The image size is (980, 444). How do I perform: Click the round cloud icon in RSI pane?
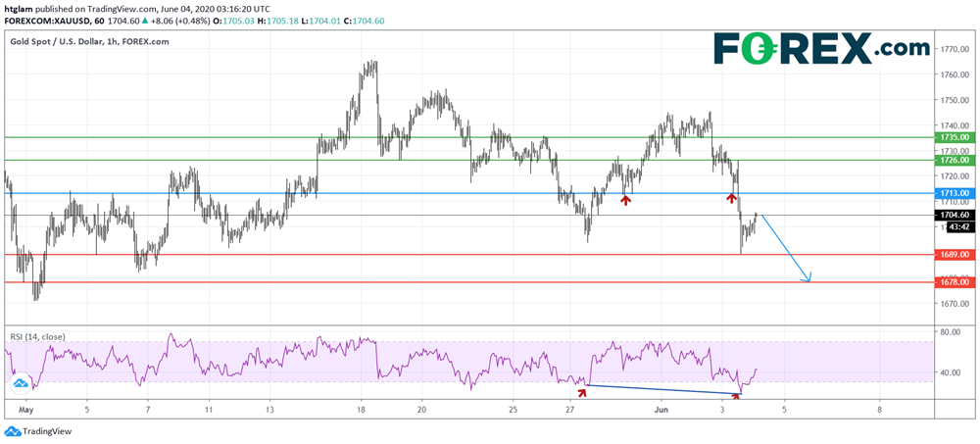tap(20, 383)
